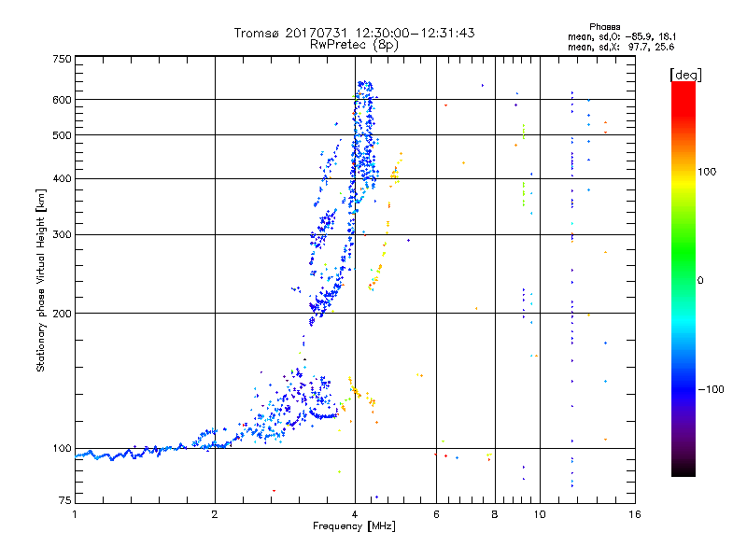Click the subtitle "RwPretec (8p)"
The width and height of the screenshot is (747, 560).
pyautogui.click(x=354, y=45)
